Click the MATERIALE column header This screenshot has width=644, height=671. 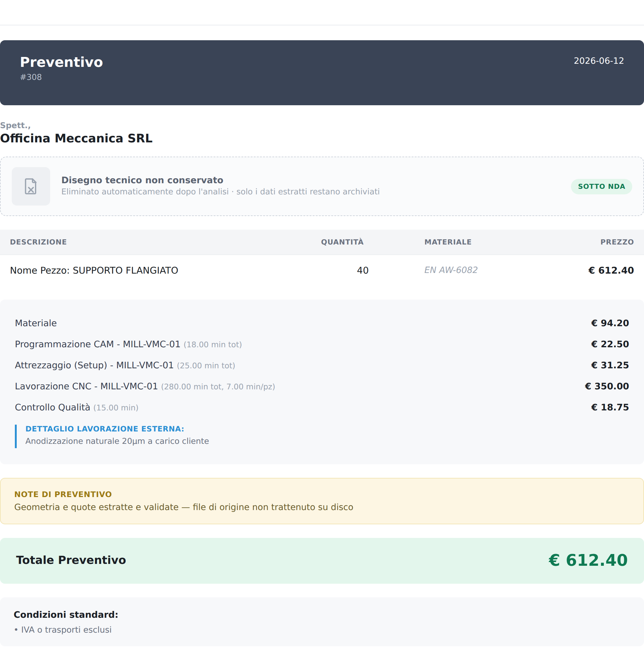(448, 242)
